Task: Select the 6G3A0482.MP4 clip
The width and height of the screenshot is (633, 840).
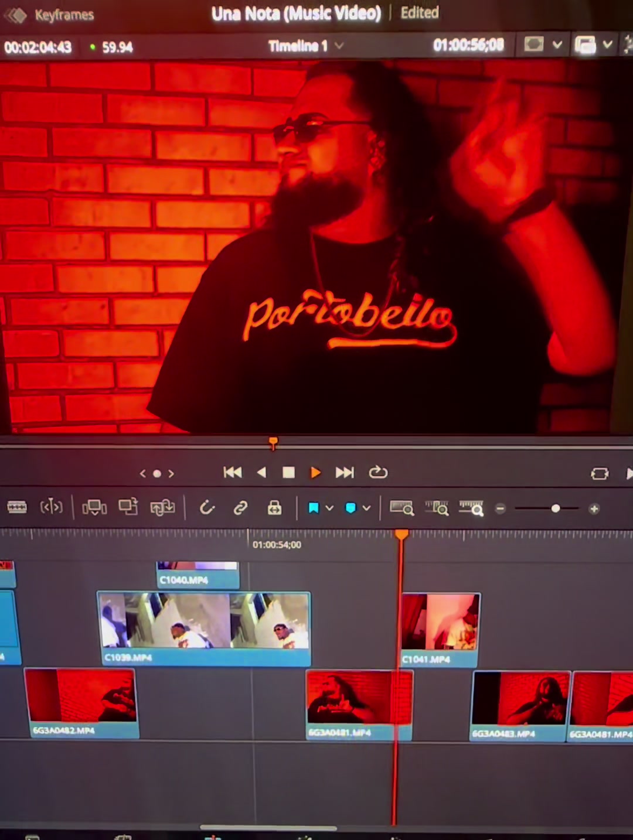Action: point(80,703)
